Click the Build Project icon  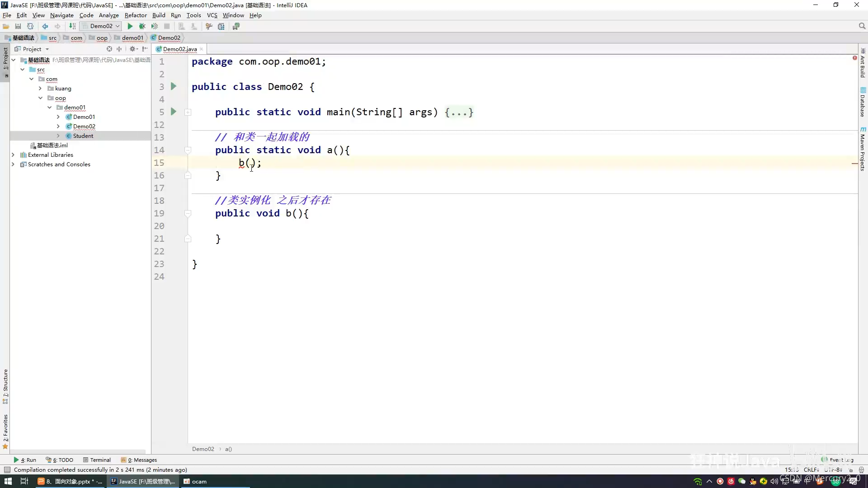tap(72, 26)
